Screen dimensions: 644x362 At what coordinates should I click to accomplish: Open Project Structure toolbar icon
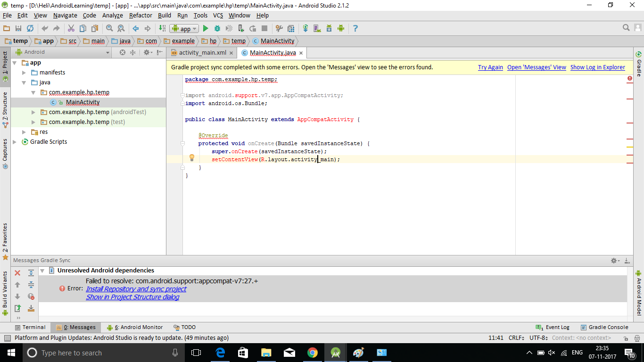[291, 28]
